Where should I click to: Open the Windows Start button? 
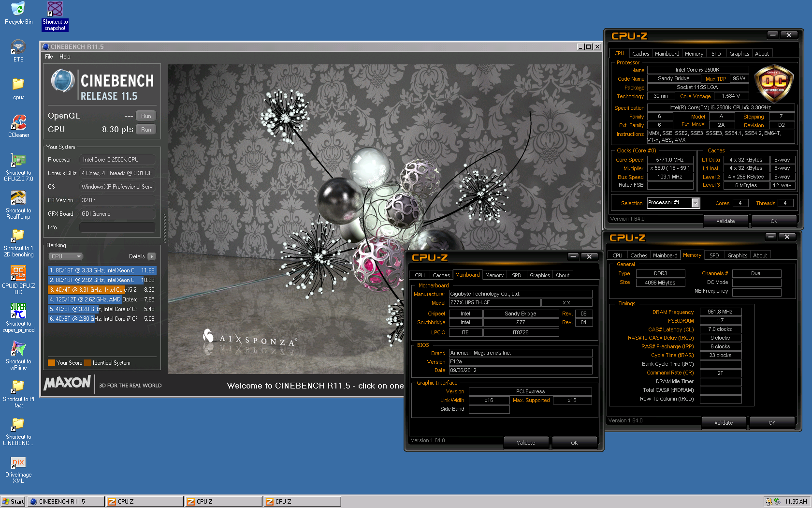(x=13, y=502)
